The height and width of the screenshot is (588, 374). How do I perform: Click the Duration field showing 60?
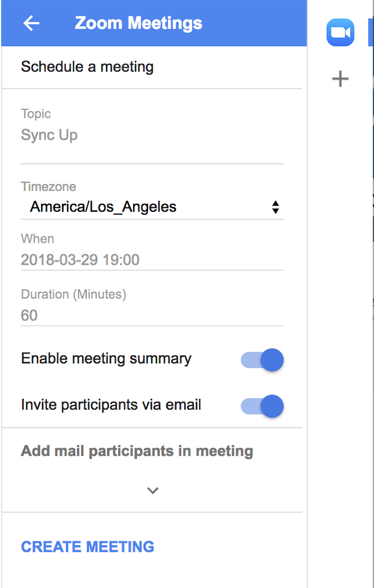pyautogui.click(x=152, y=315)
